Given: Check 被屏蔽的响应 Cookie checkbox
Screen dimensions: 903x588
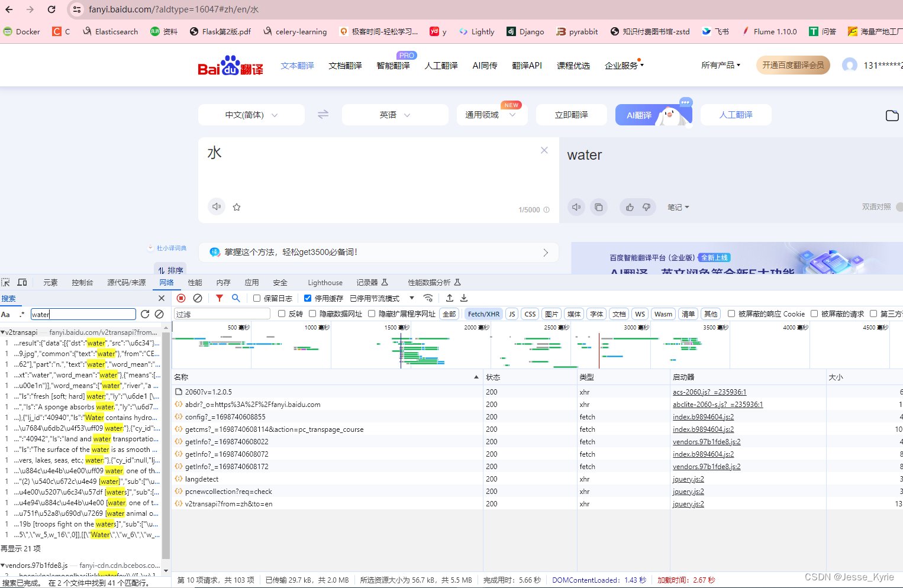Looking at the screenshot, I should (x=731, y=314).
